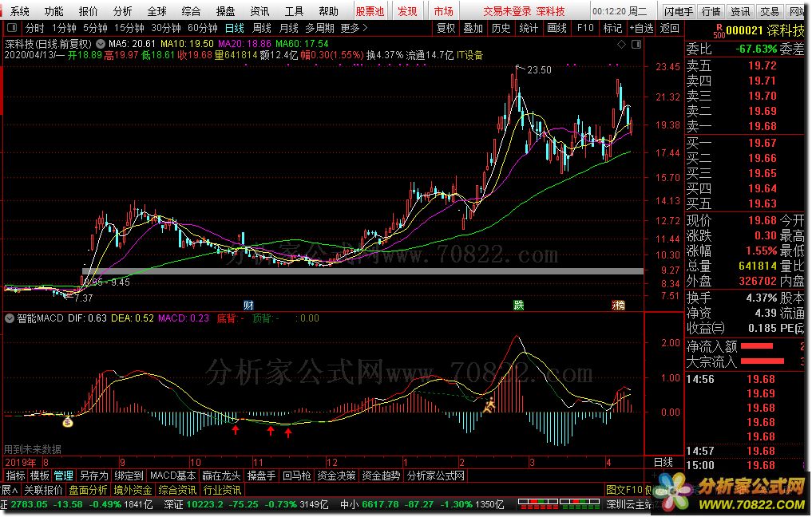Click the running figure signal icon in MACD
The image size is (812, 517).
pyautogui.click(x=489, y=405)
